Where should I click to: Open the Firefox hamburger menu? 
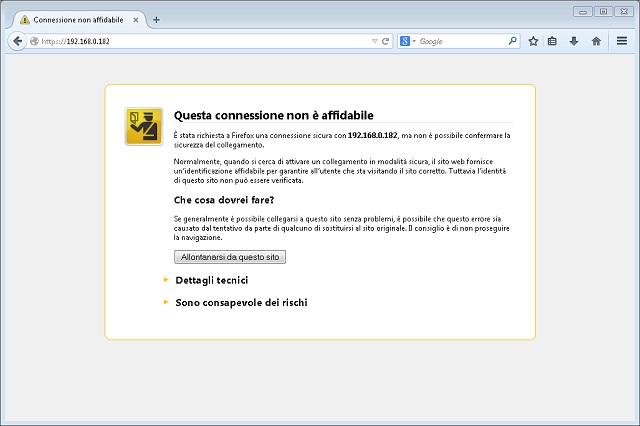point(621,41)
